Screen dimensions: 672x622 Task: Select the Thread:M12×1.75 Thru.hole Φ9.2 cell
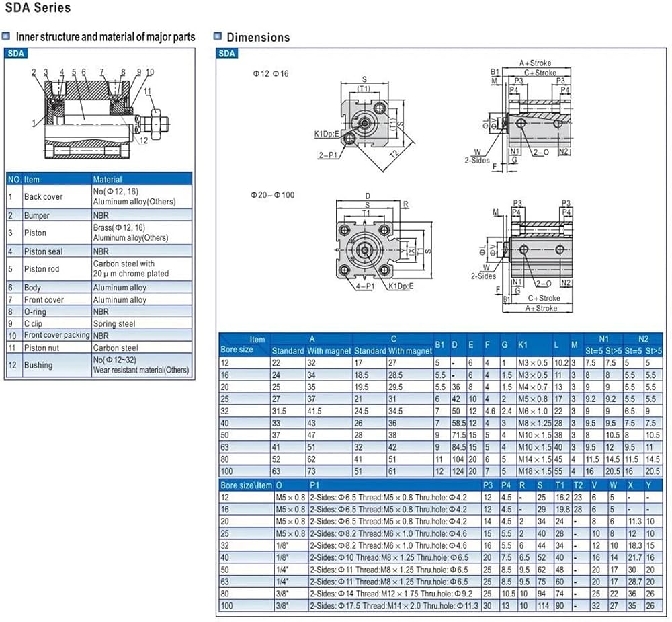point(391,594)
